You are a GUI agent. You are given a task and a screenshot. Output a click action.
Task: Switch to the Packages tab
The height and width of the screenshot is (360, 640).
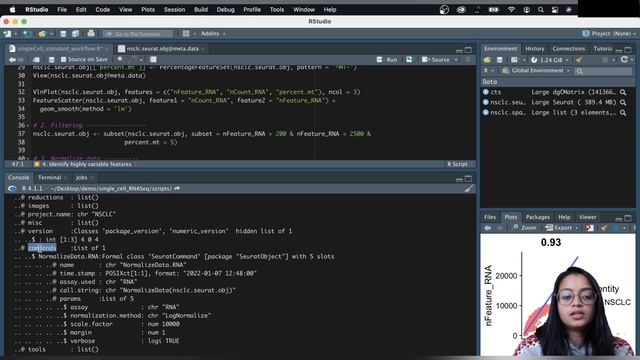coord(538,217)
